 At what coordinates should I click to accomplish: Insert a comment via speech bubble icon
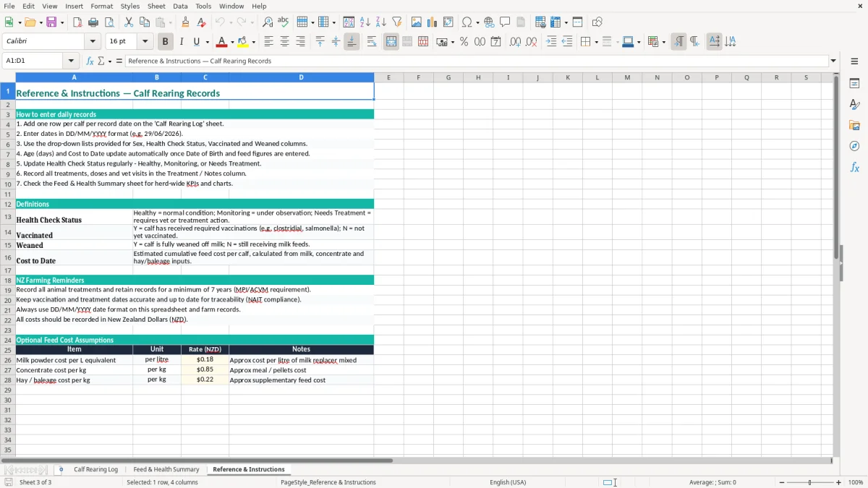pyautogui.click(x=505, y=22)
